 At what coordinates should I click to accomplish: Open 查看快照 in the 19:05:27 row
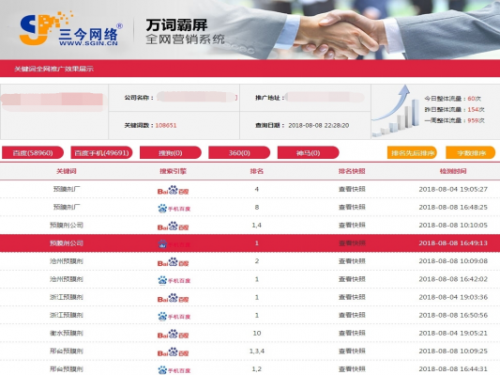[352, 189]
